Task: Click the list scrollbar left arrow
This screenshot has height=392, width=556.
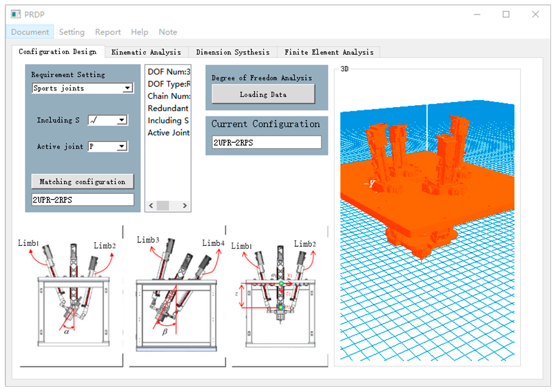Action: click(x=151, y=206)
